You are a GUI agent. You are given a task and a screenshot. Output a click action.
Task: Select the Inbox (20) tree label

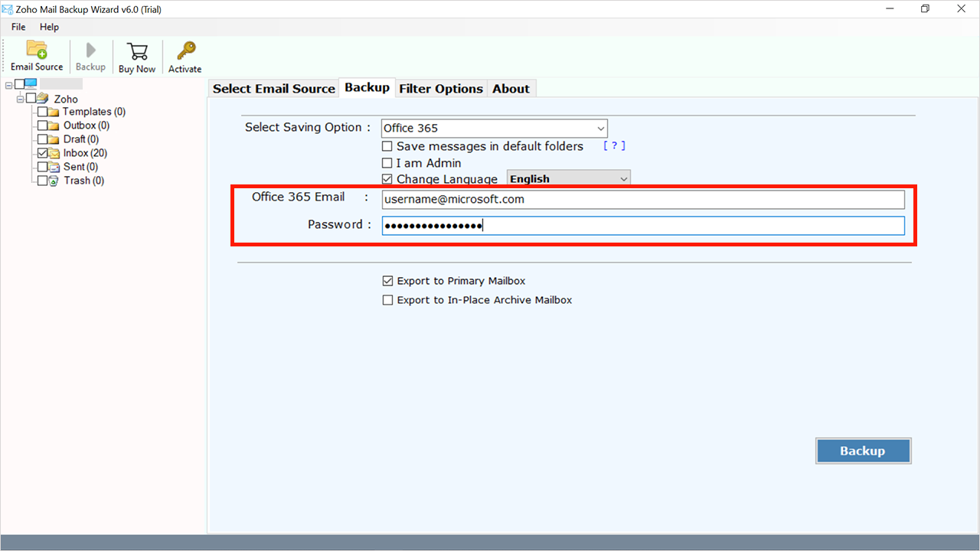85,153
